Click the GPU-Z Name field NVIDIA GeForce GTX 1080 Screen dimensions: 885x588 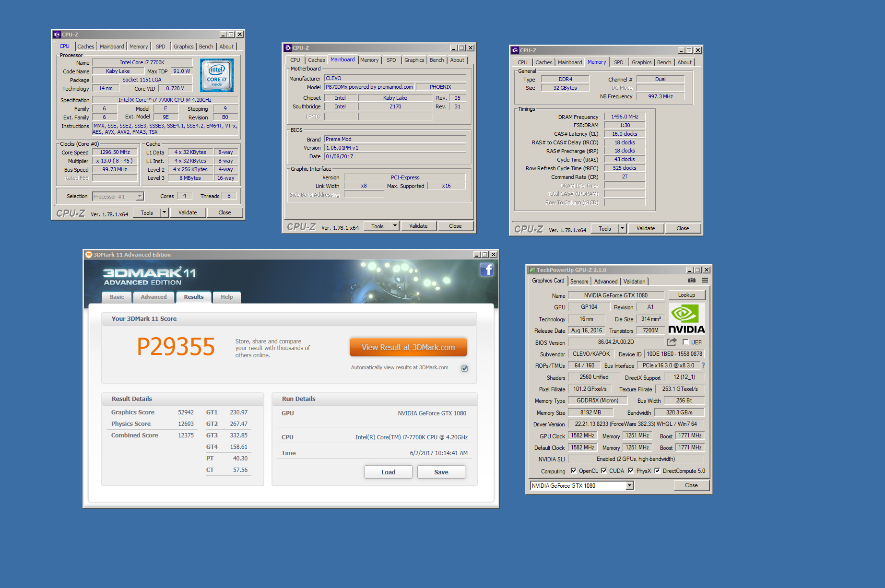tap(616, 295)
